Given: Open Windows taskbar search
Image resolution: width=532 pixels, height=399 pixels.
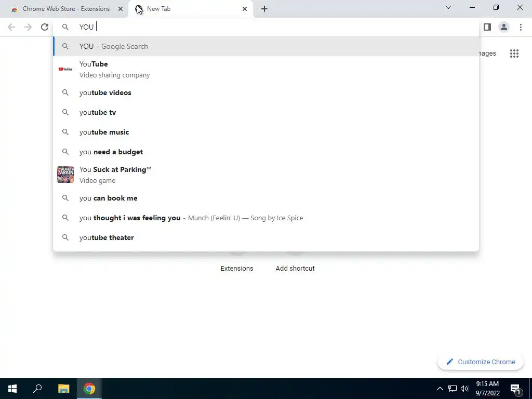Looking at the screenshot, I should tap(37, 389).
